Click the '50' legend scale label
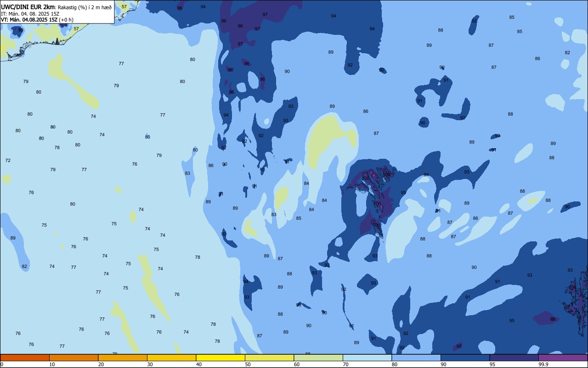The image size is (588, 368). pos(248,364)
